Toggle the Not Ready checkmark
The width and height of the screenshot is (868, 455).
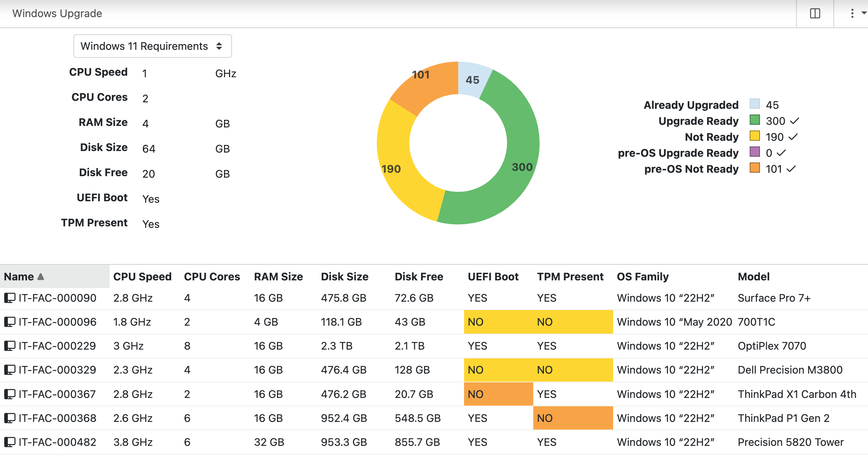tap(793, 137)
